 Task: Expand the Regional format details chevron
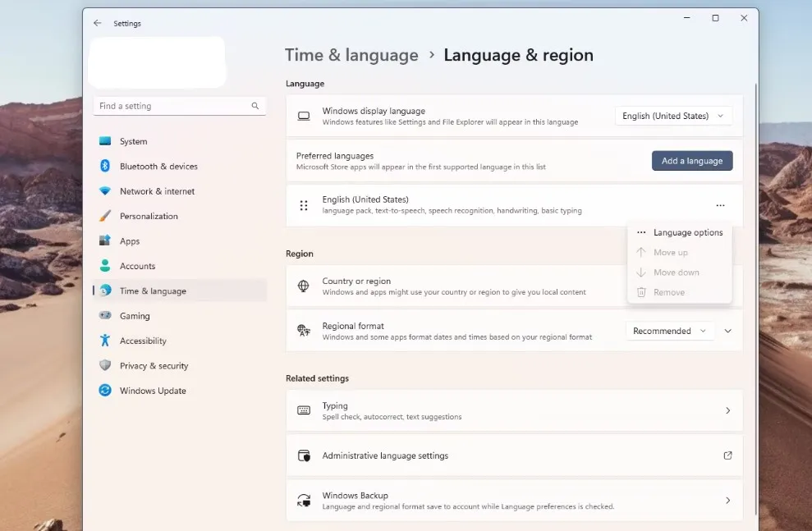click(727, 331)
